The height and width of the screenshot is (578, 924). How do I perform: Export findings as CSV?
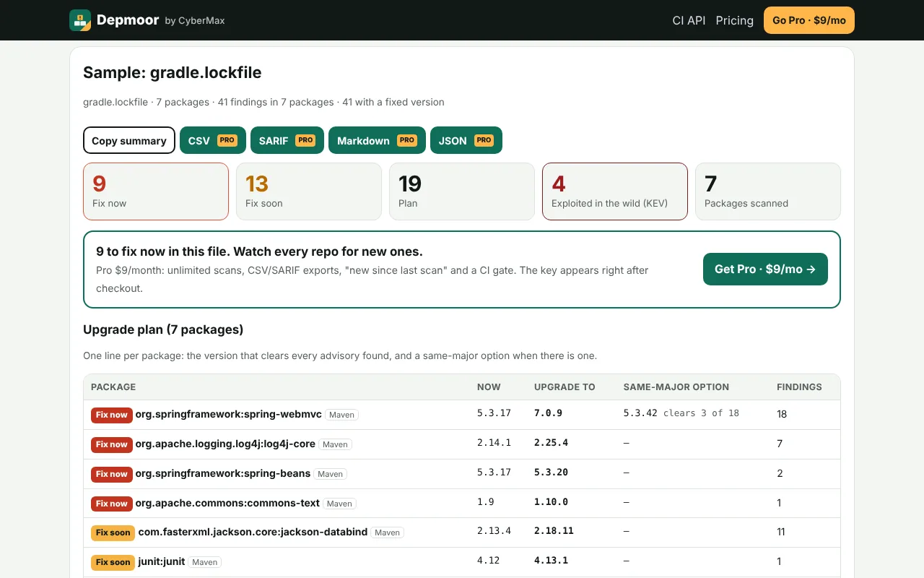[x=213, y=140]
